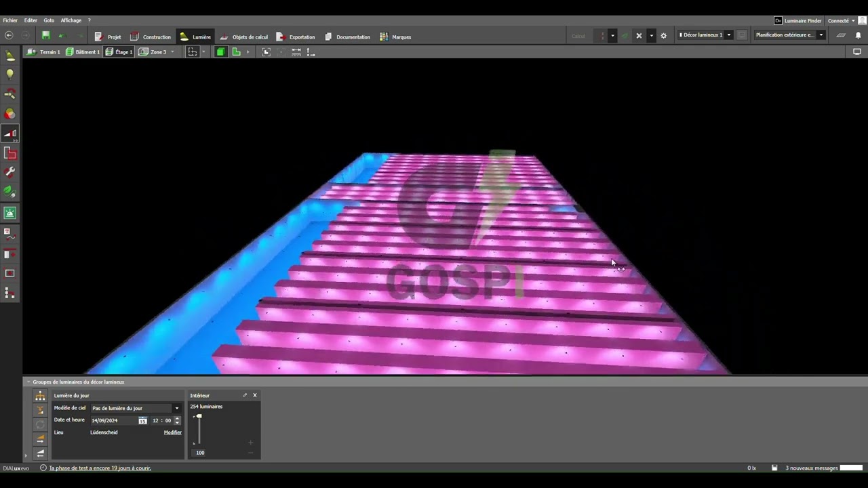Click the luminaire group hierarchy icon
Viewport: 868px width, 488px height.
(x=40, y=396)
